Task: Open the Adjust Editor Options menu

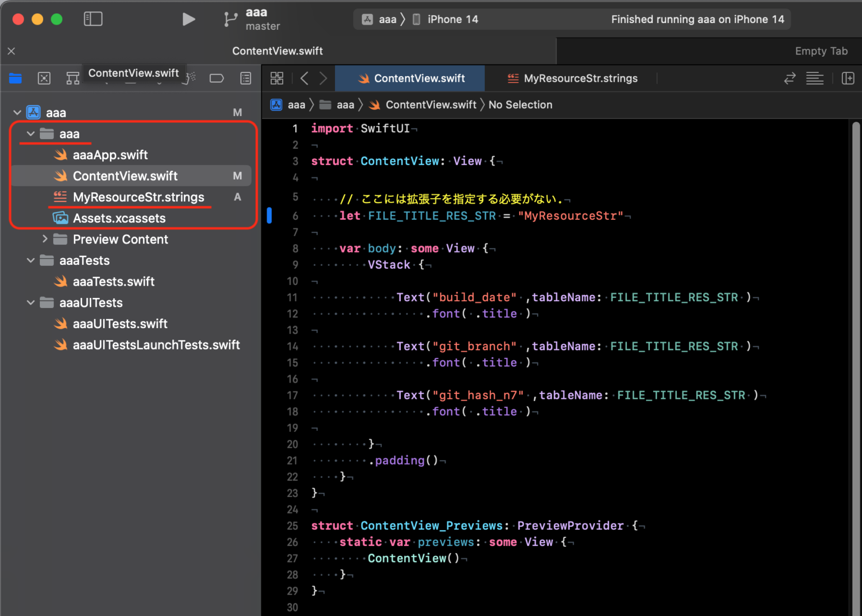Action: click(x=814, y=79)
